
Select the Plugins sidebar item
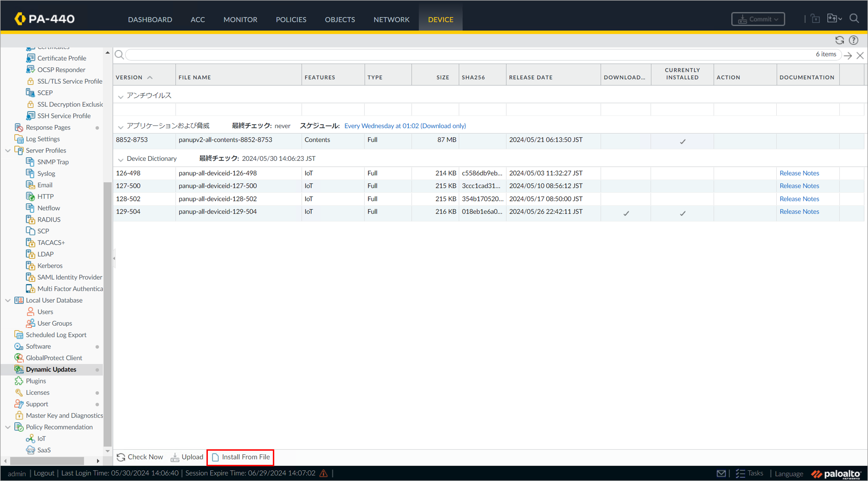coord(36,381)
